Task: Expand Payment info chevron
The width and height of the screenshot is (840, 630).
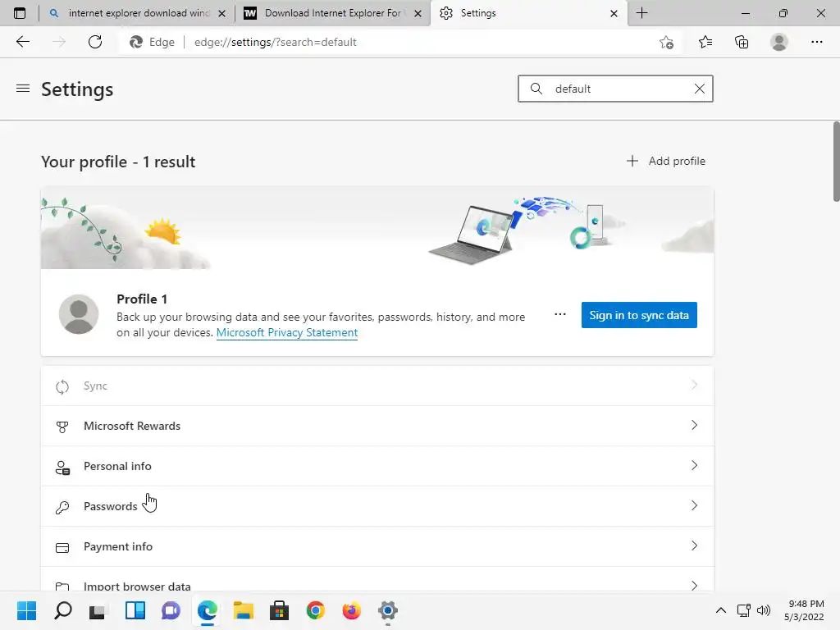Action: 694,546
